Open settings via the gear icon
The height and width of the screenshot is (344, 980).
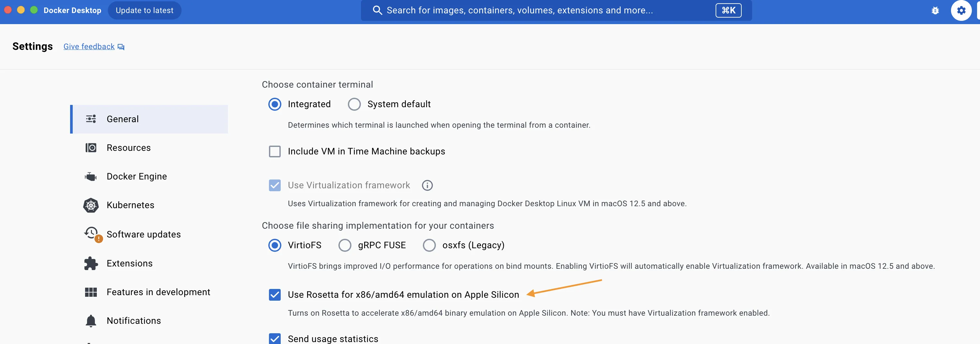tap(960, 11)
